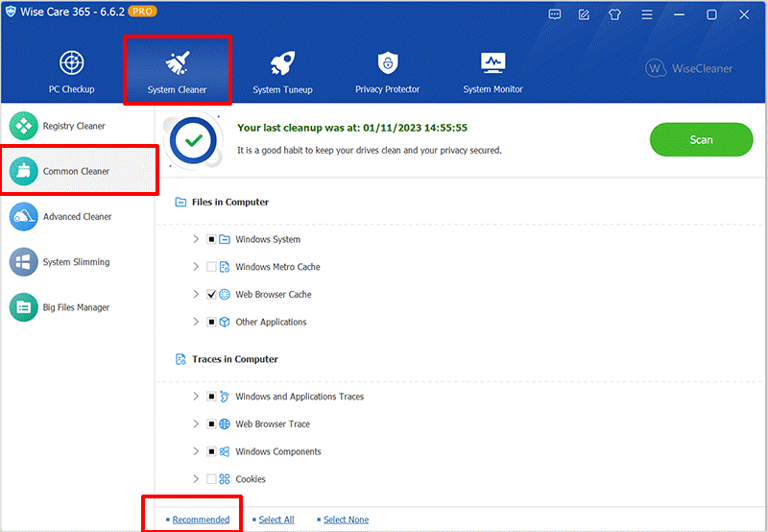Screen dimensions: 768x532
Task: Click the Select All link
Action: [276, 520]
